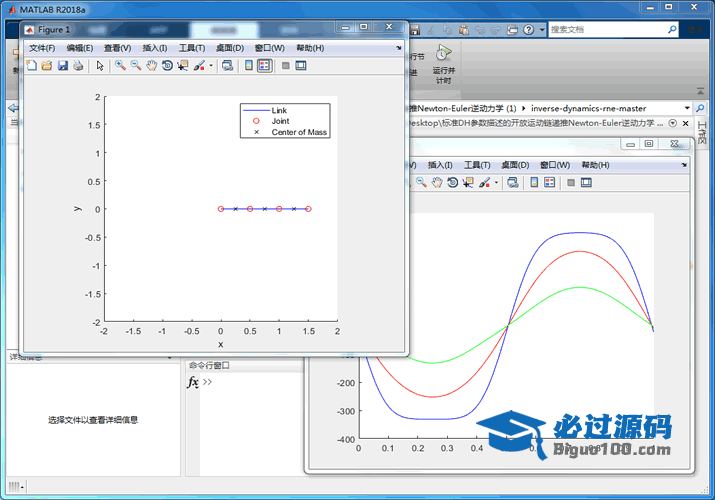Click MATLAB switch windows icon
Viewport: 715px width, 500px height.
tap(513, 30)
